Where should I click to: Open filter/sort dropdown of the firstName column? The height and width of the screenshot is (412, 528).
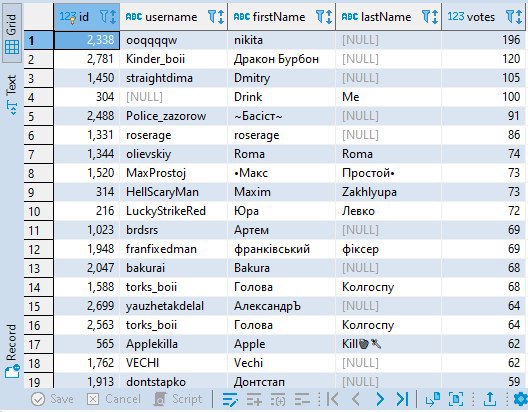click(x=324, y=16)
